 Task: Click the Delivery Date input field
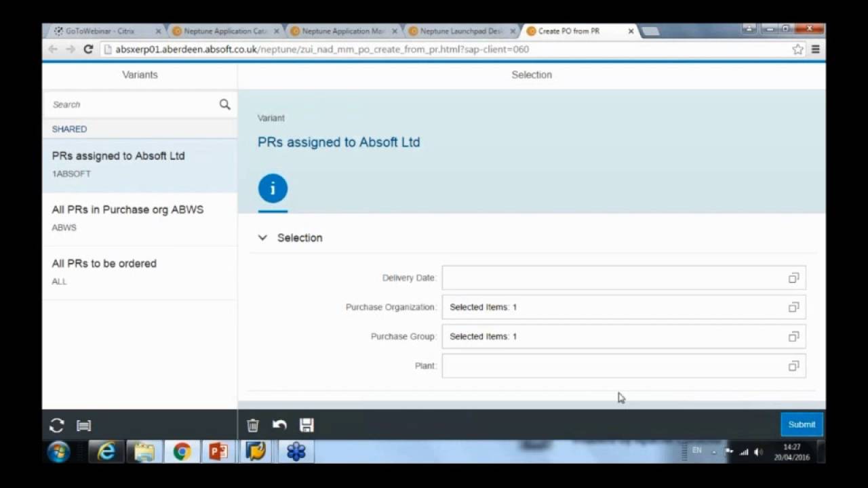(x=624, y=278)
